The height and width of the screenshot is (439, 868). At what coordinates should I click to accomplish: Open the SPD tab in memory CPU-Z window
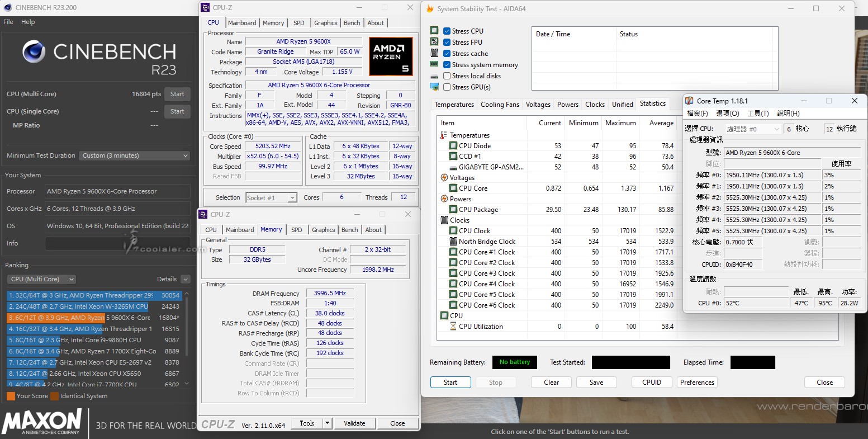click(x=297, y=230)
